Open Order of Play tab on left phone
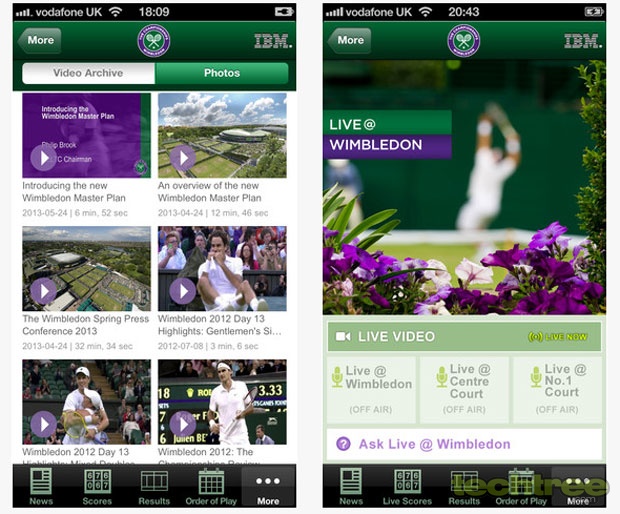The height and width of the screenshot is (514, 620). (211, 487)
